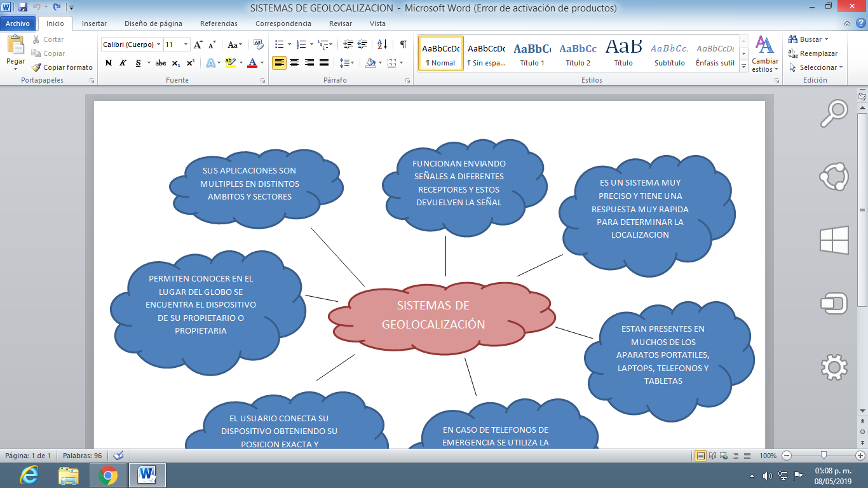868x488 pixels.
Task: Click the clear formatting eraser icon
Action: pyautogui.click(x=258, y=44)
